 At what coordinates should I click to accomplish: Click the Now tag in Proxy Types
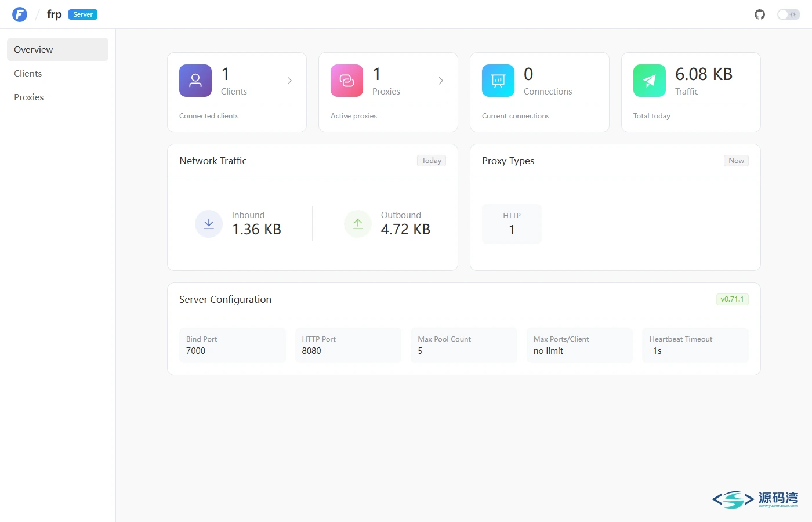pos(736,161)
